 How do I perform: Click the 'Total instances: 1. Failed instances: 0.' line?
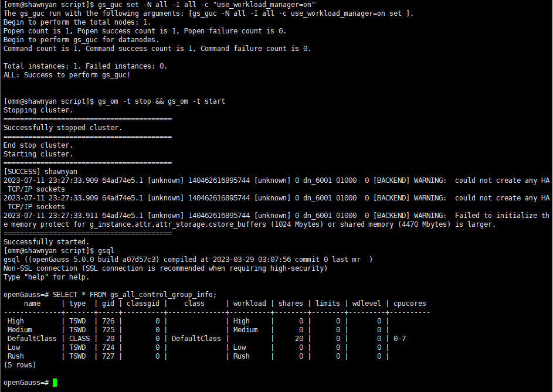[86, 66]
